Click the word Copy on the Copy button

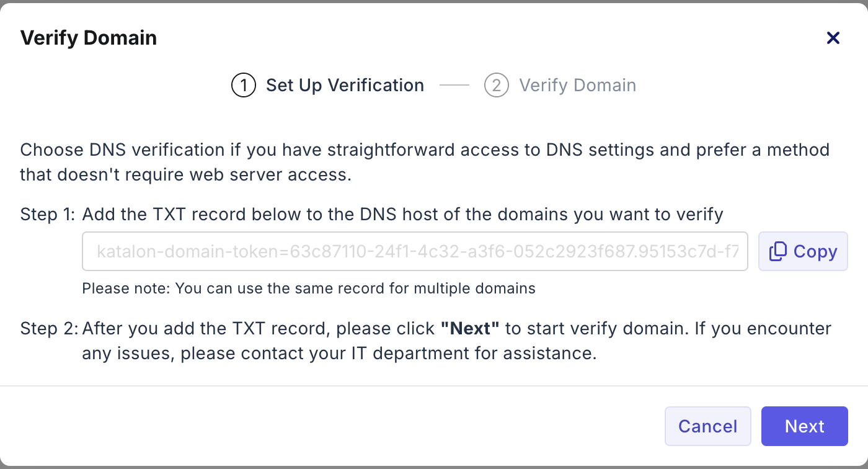tap(815, 251)
